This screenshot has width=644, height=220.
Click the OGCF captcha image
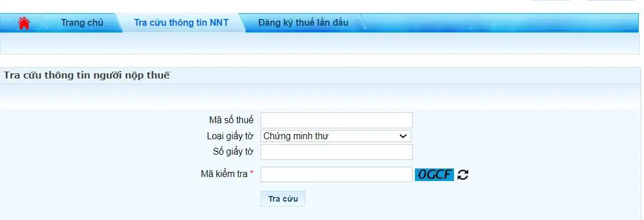[434, 175]
